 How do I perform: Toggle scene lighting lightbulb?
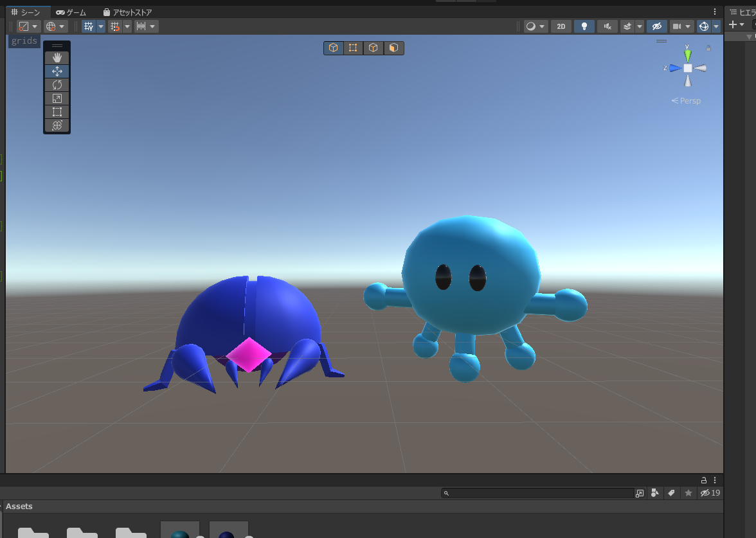pyautogui.click(x=584, y=26)
